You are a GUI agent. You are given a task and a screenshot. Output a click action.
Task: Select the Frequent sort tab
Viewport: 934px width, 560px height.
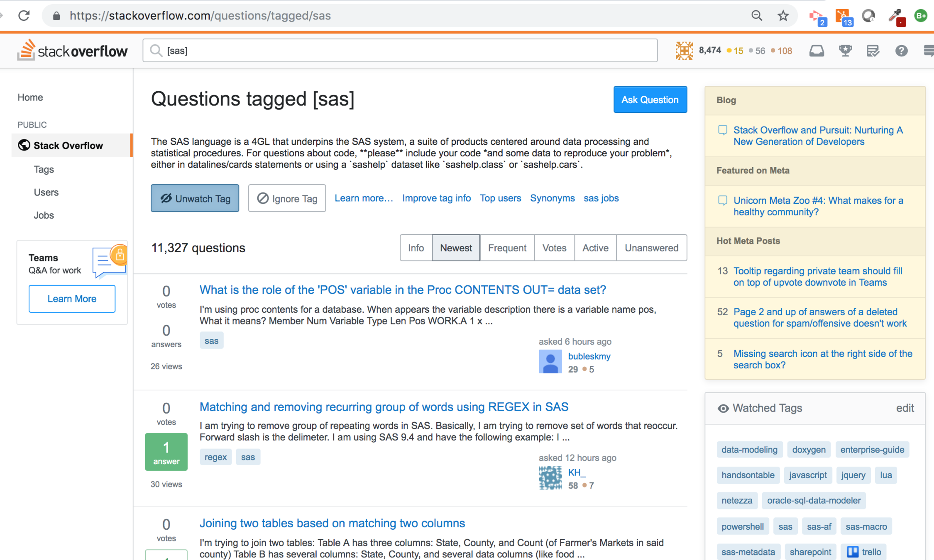[507, 248]
